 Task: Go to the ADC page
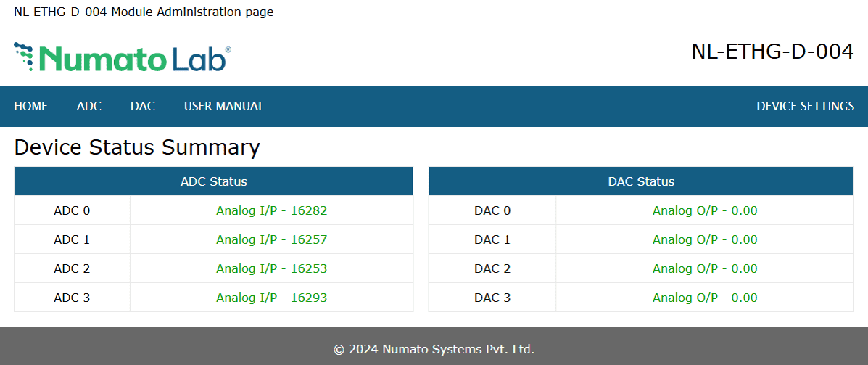[89, 106]
